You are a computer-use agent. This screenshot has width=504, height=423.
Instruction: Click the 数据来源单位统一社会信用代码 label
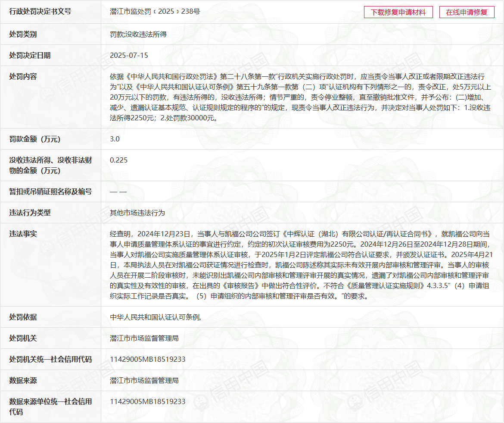click(x=50, y=407)
